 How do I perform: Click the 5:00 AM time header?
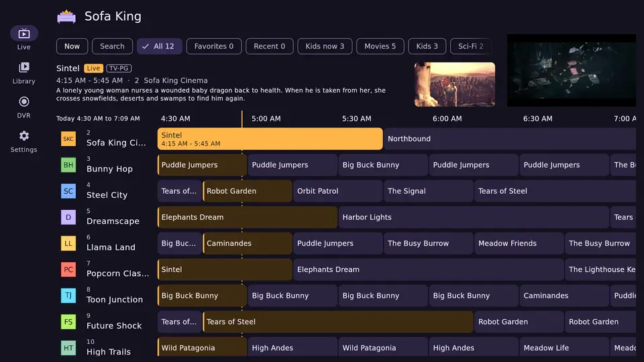click(266, 119)
